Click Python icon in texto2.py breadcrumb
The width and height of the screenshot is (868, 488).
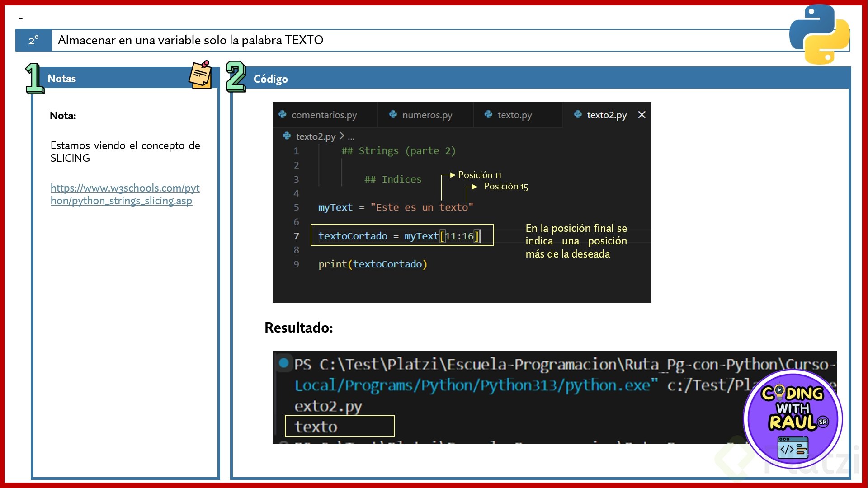pyautogui.click(x=287, y=136)
